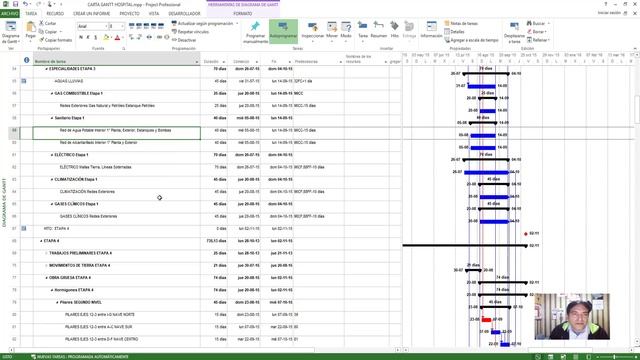640x360 pixels.
Task: Toggle bold (N) formatting
Action: click(81, 38)
